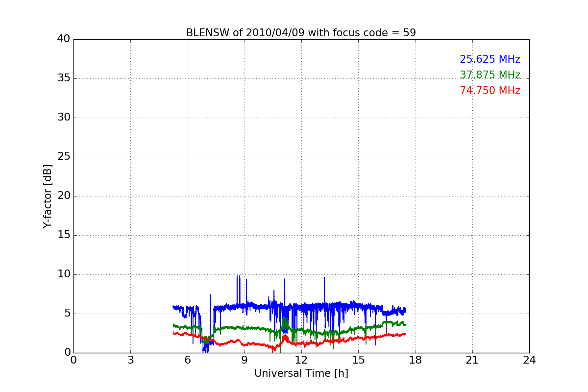Click y-axis tick label 40
Viewport: 588px width, 392px height.
tap(64, 39)
